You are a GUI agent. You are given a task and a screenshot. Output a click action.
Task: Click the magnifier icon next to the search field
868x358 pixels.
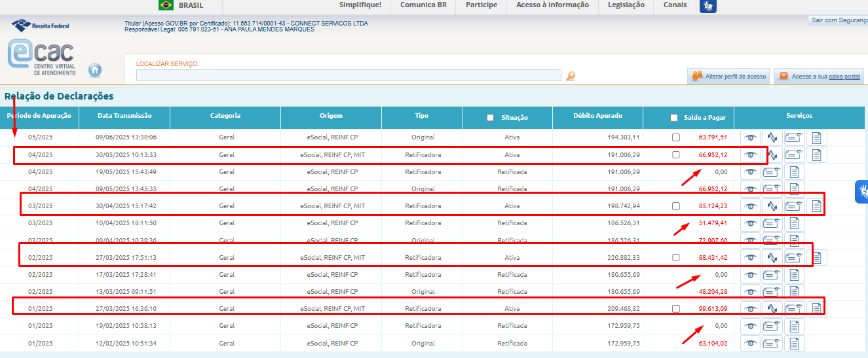pyautogui.click(x=571, y=76)
